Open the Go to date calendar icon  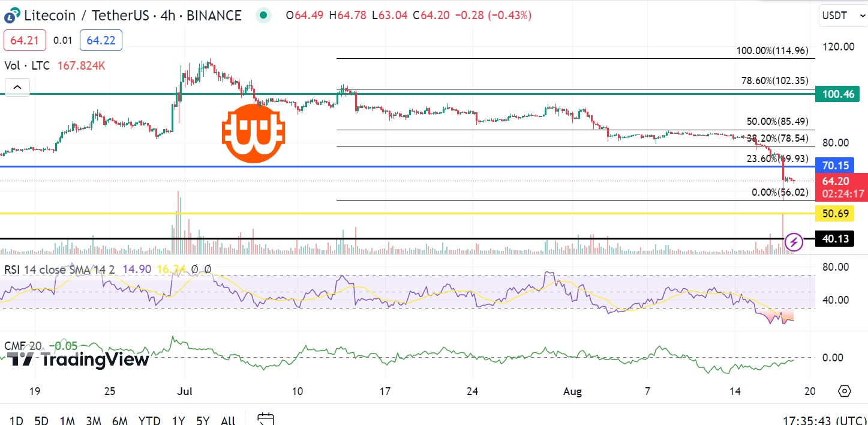coord(265,420)
